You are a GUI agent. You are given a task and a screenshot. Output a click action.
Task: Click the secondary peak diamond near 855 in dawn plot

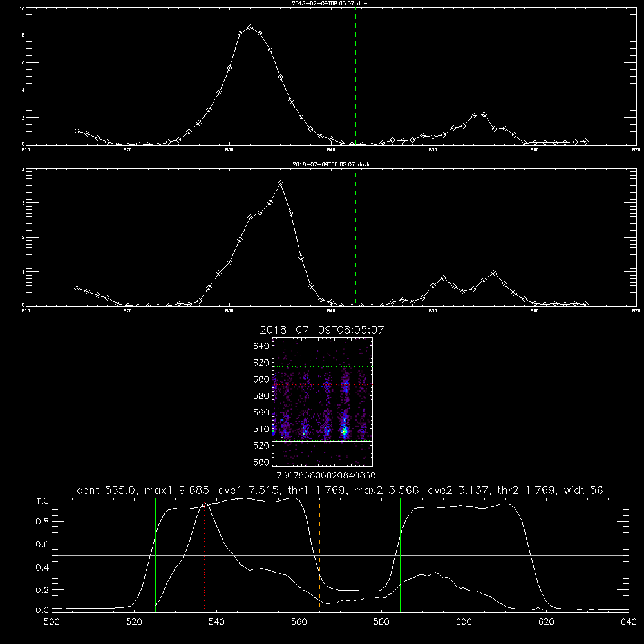[484, 115]
